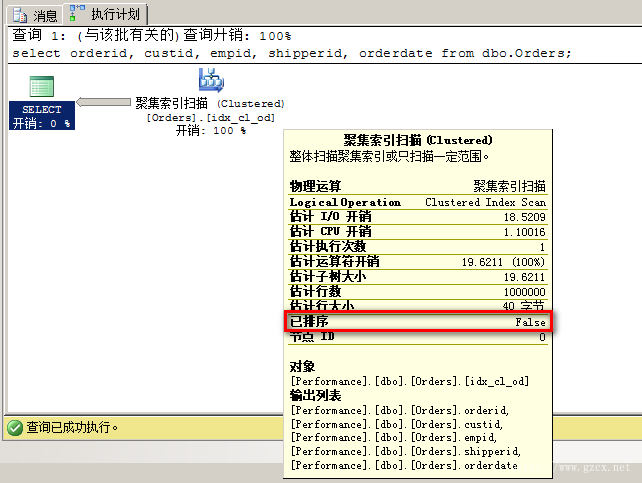Viewport: 642px width, 483px height.
Task: Click the 物理运算 row in tooltip
Action: coord(418,186)
